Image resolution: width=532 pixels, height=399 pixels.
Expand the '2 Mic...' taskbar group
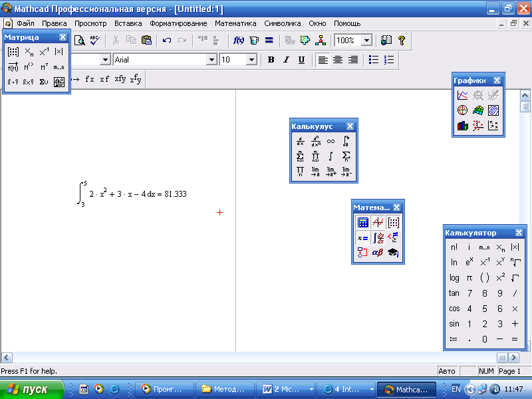(311, 389)
